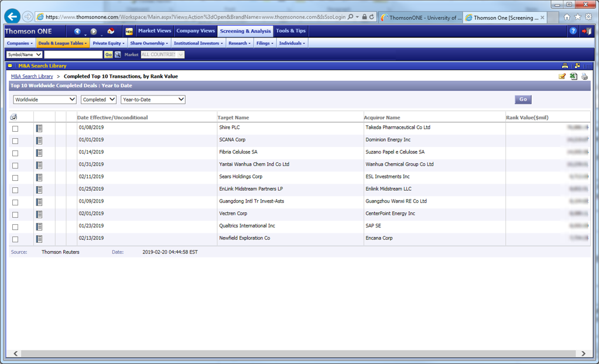Switch to Company Views tab
The image size is (599, 364).
196,31
